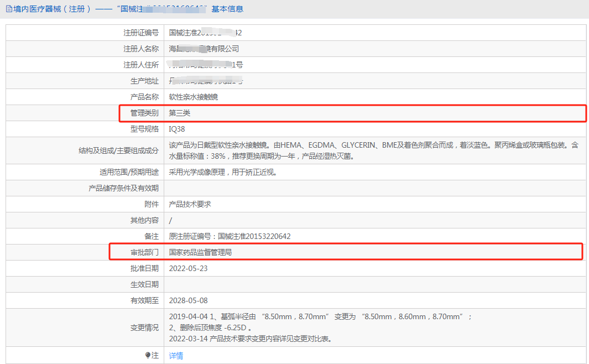Click the 2022-03-14 产品技术要求变更 line

point(251,339)
